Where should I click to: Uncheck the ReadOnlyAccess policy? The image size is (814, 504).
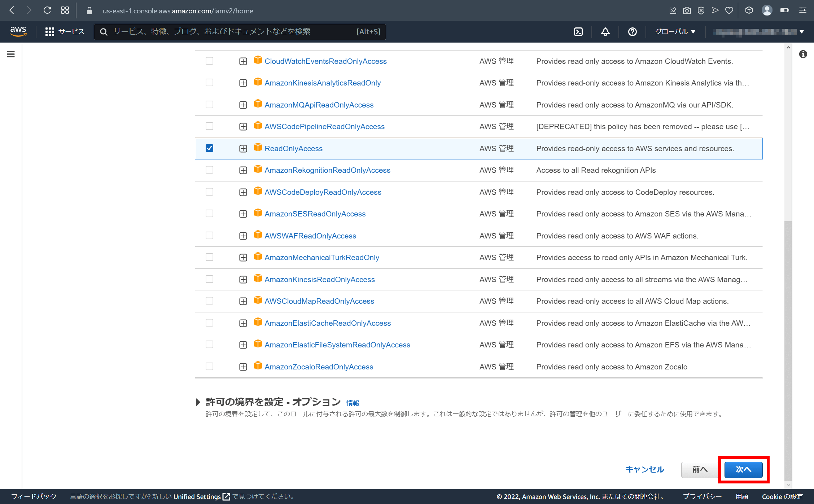coord(209,148)
